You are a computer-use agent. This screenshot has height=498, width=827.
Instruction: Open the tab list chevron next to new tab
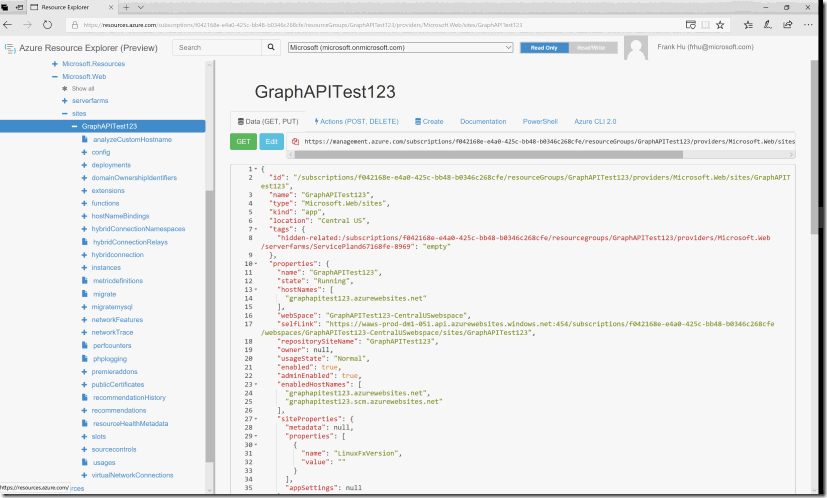click(141, 7)
